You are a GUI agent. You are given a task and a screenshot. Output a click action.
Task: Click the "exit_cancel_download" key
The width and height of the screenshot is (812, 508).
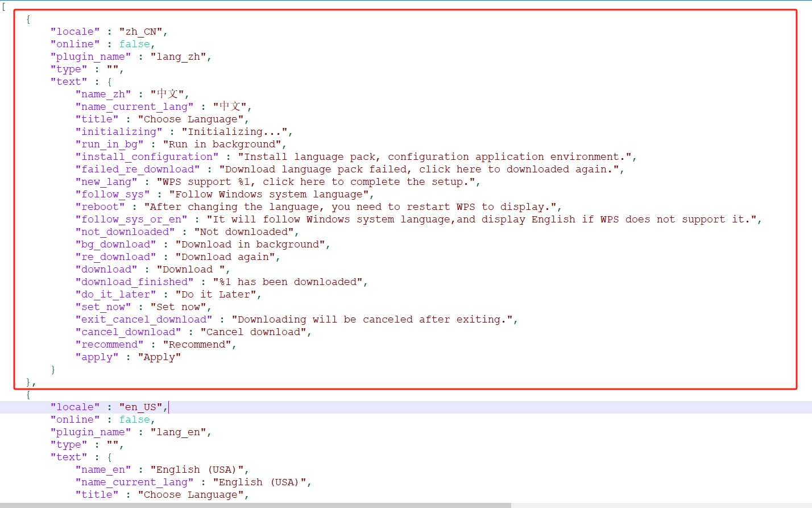click(144, 320)
